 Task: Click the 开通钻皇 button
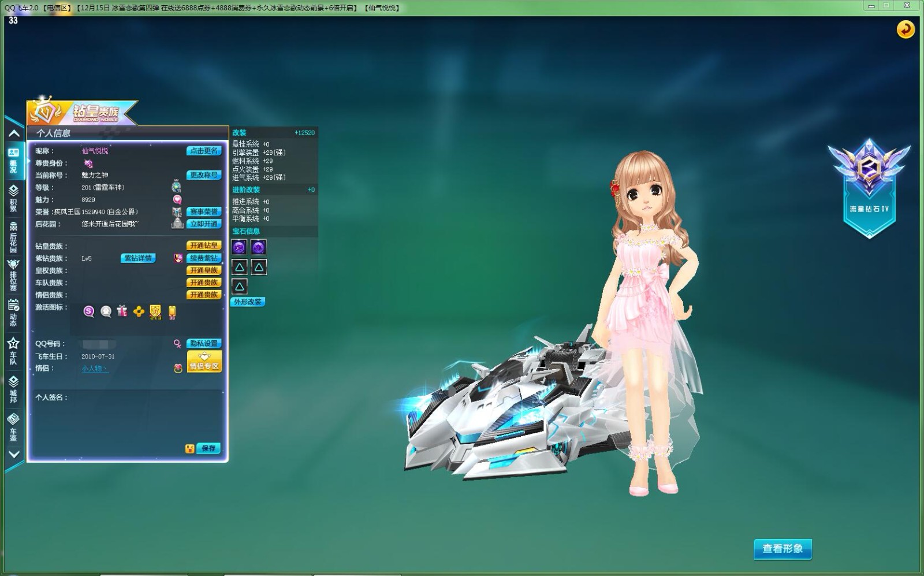[204, 246]
